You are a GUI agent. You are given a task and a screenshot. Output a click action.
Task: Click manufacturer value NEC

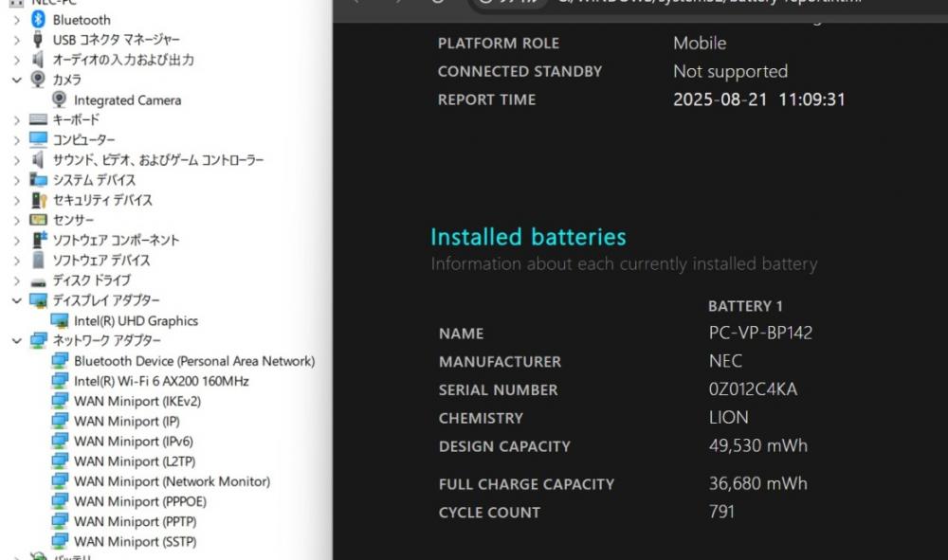click(725, 361)
